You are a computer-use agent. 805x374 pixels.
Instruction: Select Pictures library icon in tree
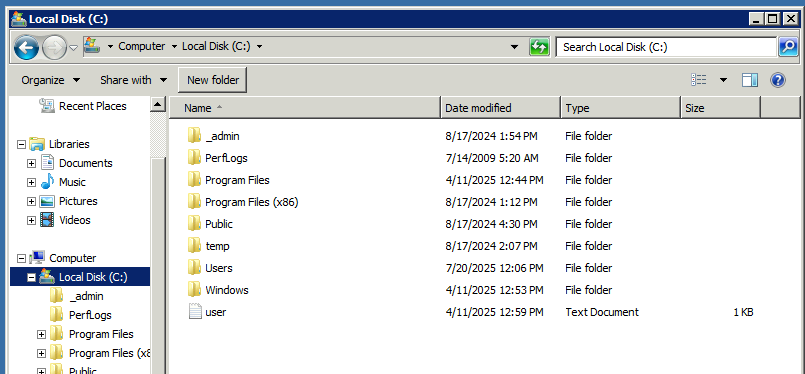click(47, 201)
